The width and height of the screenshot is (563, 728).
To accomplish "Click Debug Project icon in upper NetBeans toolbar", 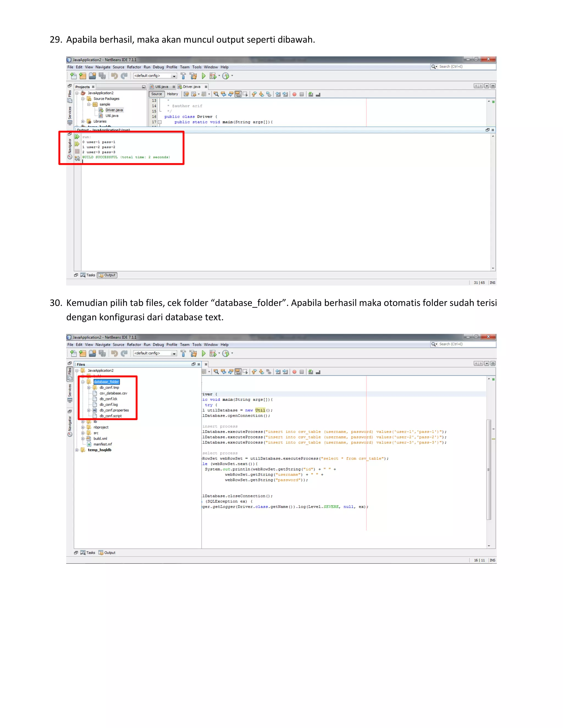I will [213, 76].
